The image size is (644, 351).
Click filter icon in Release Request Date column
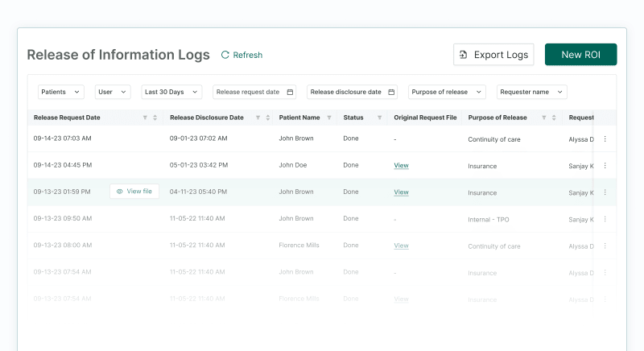click(145, 118)
